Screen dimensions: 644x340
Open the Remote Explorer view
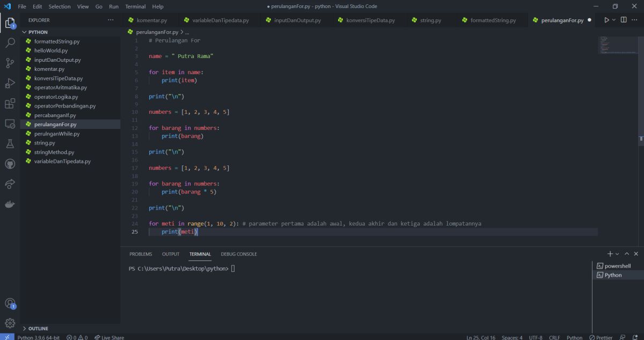coord(10,124)
